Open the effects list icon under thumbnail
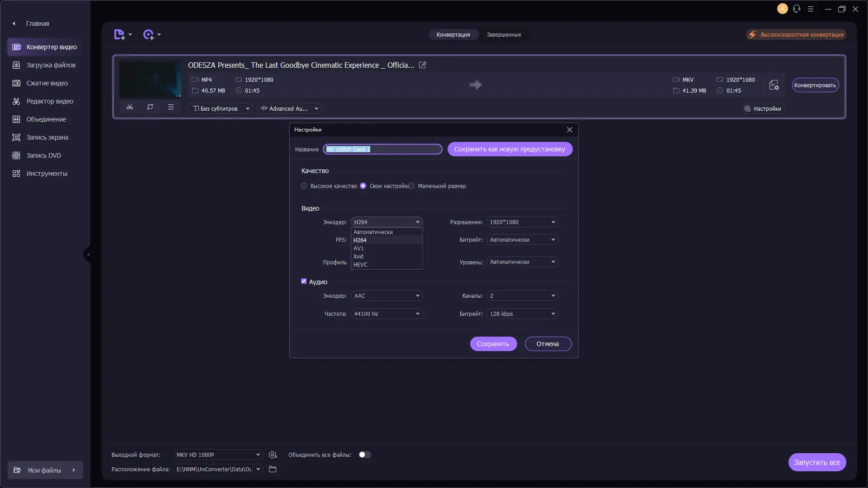868x488 pixels. 171,107
